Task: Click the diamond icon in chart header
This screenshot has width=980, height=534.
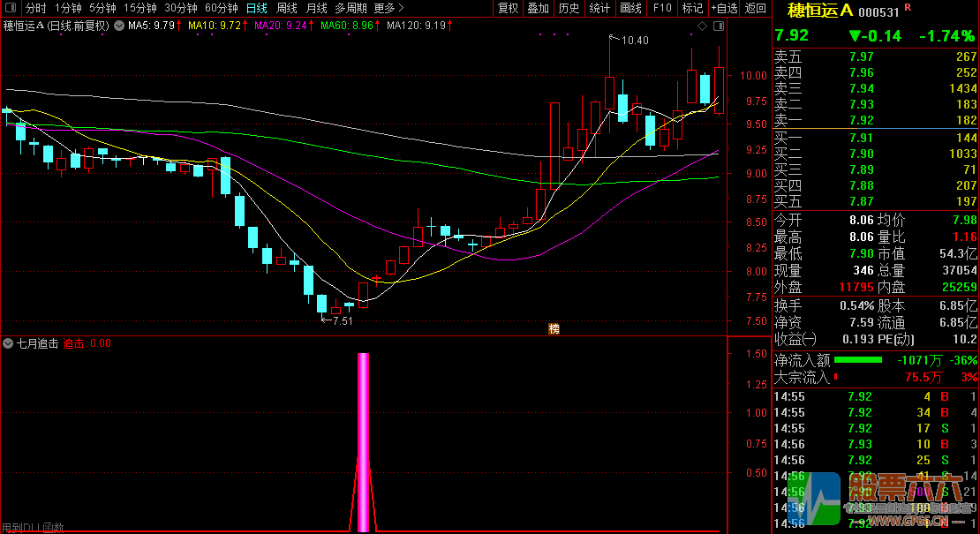Action: tap(702, 26)
